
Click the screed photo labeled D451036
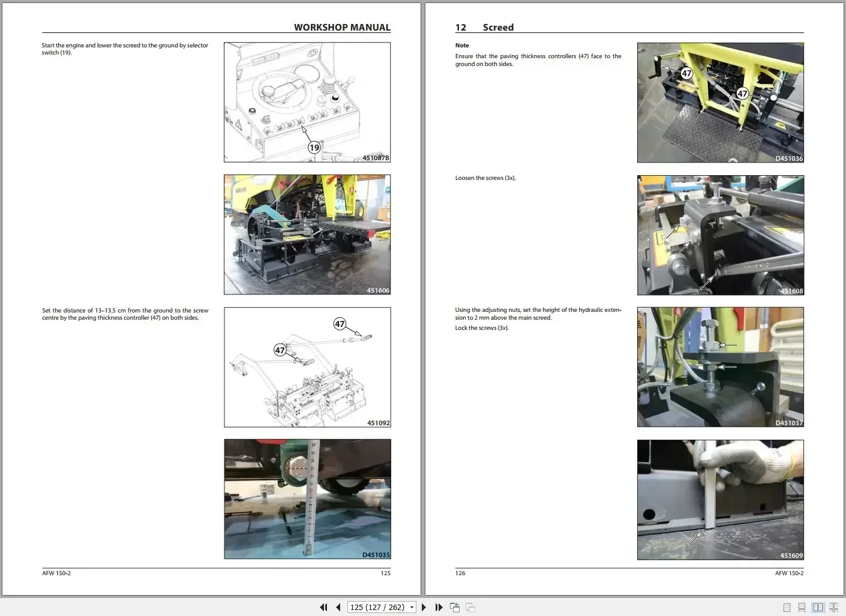point(720,102)
